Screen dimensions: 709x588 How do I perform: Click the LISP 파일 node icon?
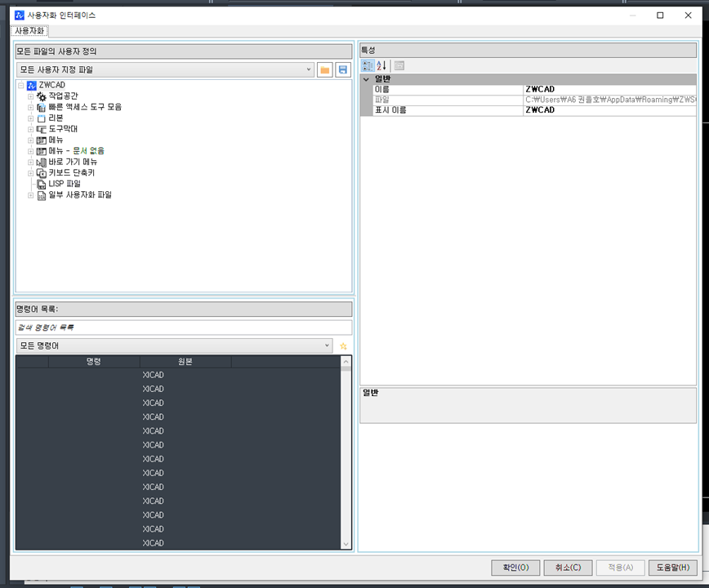[42, 185]
